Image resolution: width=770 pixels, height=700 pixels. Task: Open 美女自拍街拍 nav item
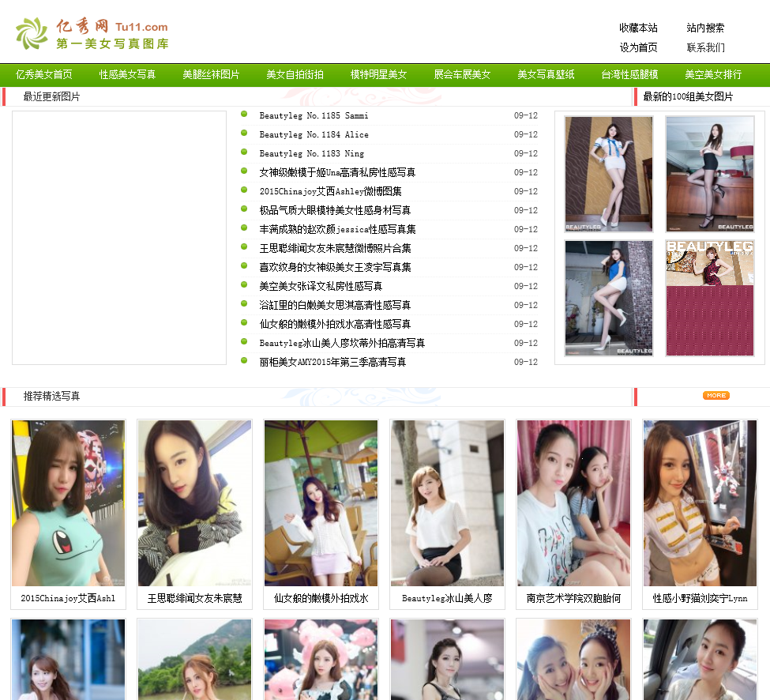coord(295,75)
